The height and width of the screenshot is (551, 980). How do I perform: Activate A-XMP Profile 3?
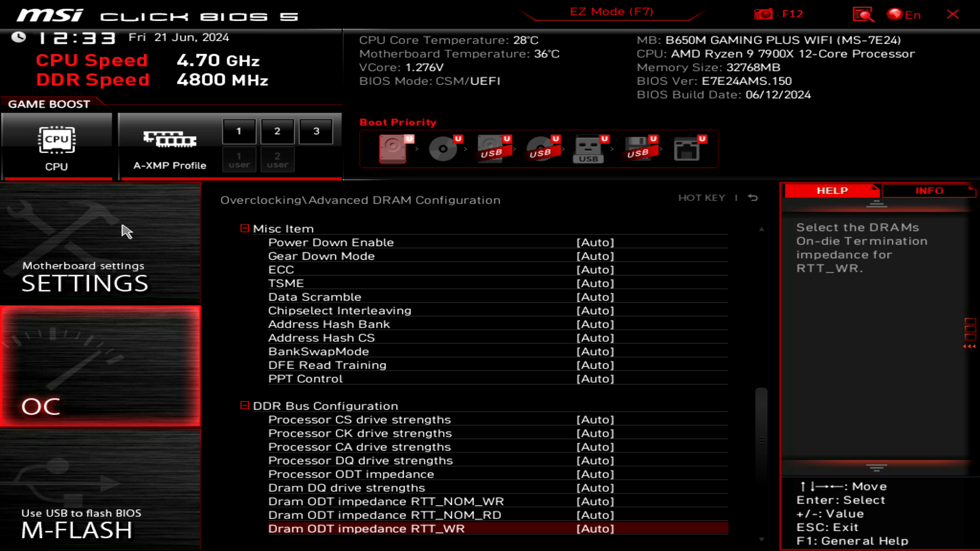point(315,131)
